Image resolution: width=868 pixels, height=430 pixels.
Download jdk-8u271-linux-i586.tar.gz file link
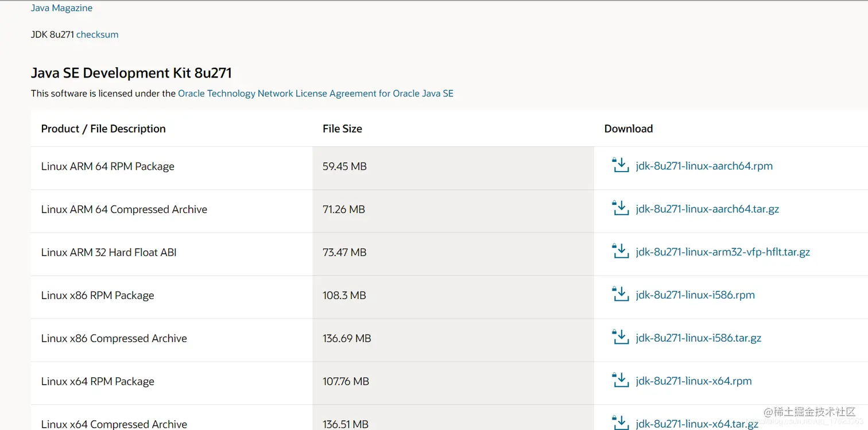tap(698, 338)
